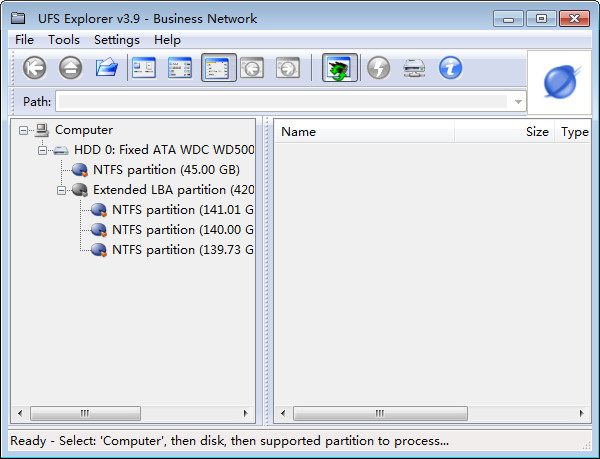Click the Computer icon in the tree
Image resolution: width=600 pixels, height=459 pixels.
click(42, 130)
